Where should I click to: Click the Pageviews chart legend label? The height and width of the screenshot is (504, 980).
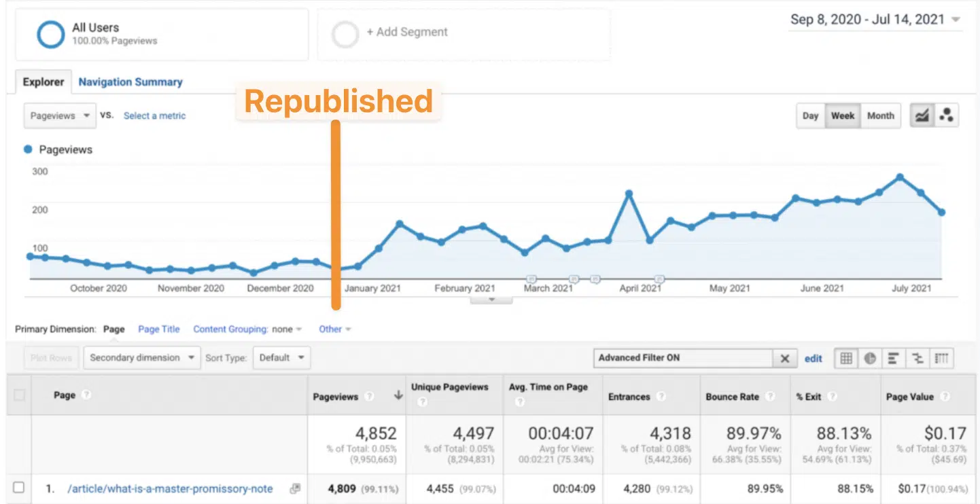point(65,149)
